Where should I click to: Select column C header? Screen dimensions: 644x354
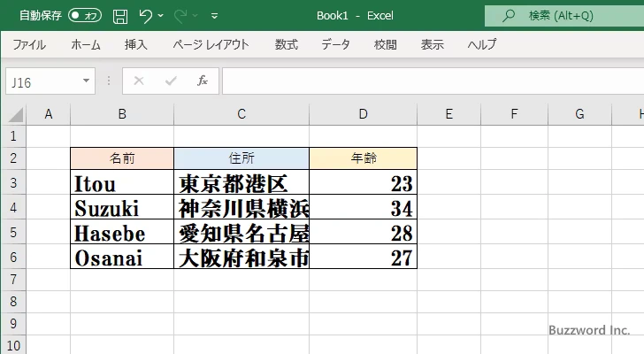241,114
